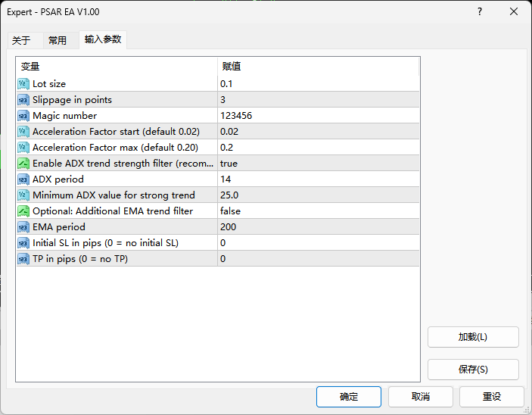Viewport: 532px width, 415px height.
Task: Click the Enable ADX filter boolean icon
Action: pyautogui.click(x=23, y=164)
